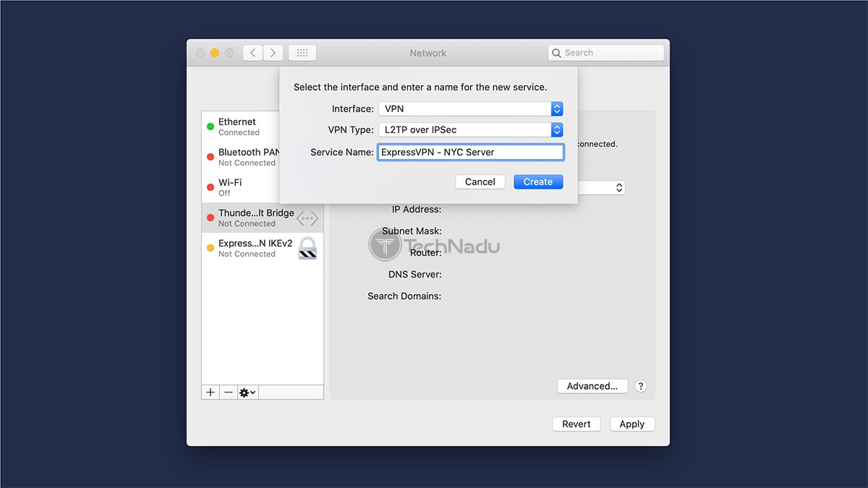Click the red Thunderbolt Bridge status dot
Viewport: 868px width, 488px height.
point(210,217)
